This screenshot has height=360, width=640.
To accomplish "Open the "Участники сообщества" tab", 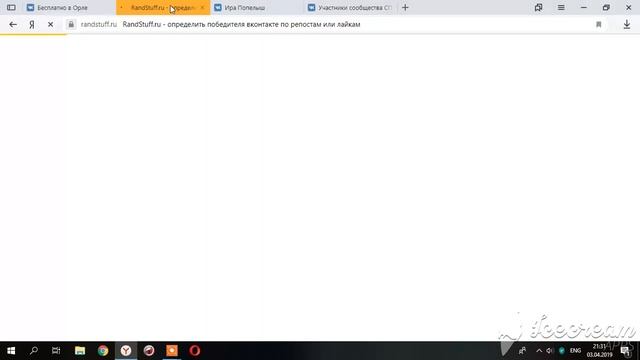I will tap(351, 7).
